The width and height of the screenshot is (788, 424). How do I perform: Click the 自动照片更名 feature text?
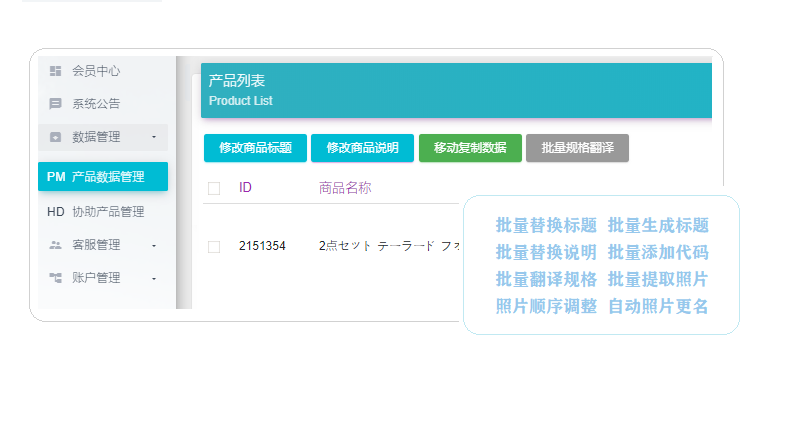(658, 306)
